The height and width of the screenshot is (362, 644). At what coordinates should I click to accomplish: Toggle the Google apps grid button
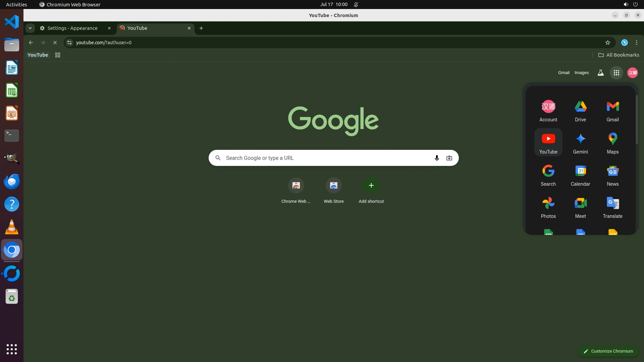pyautogui.click(x=616, y=73)
